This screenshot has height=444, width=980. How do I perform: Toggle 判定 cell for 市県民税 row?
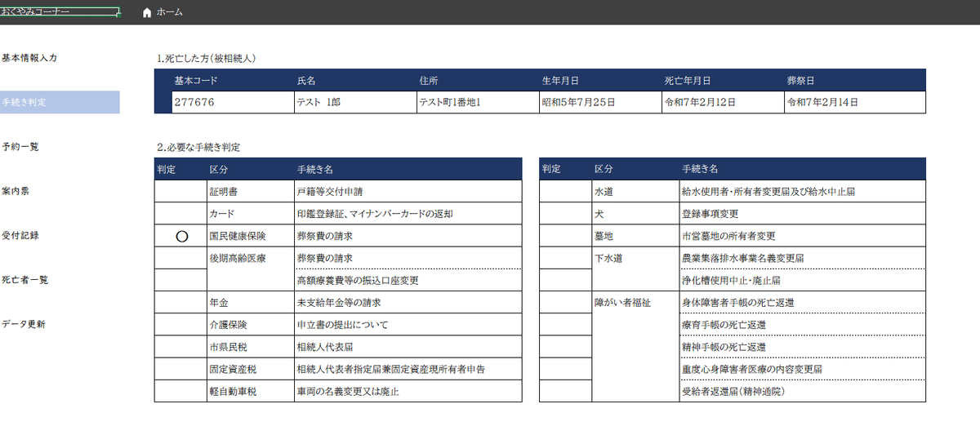click(180, 346)
